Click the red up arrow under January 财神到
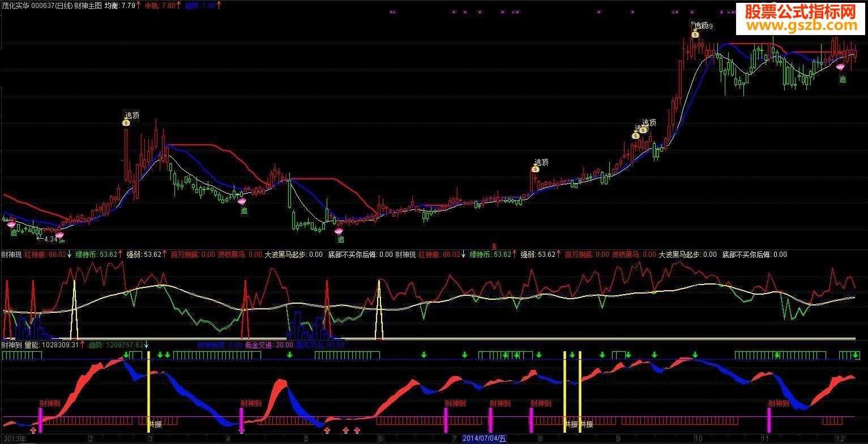 pos(33,432)
